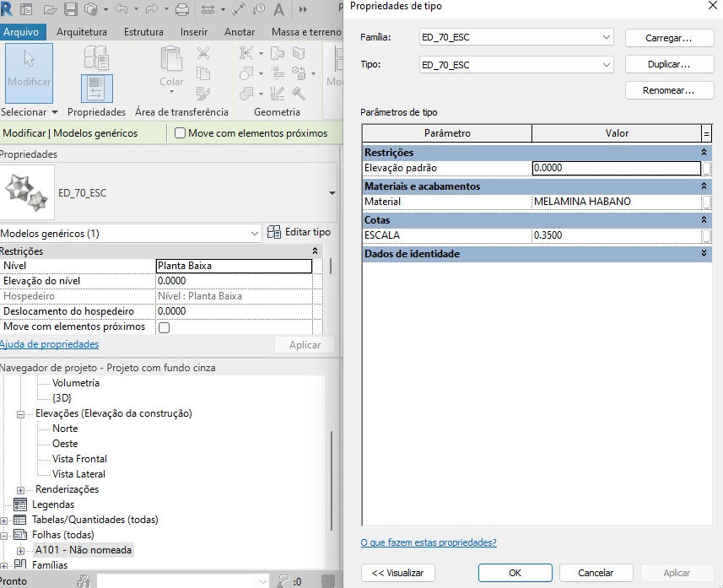The image size is (723, 588).
Task: Click the small button beside Elevação padrão value
Action: click(706, 169)
